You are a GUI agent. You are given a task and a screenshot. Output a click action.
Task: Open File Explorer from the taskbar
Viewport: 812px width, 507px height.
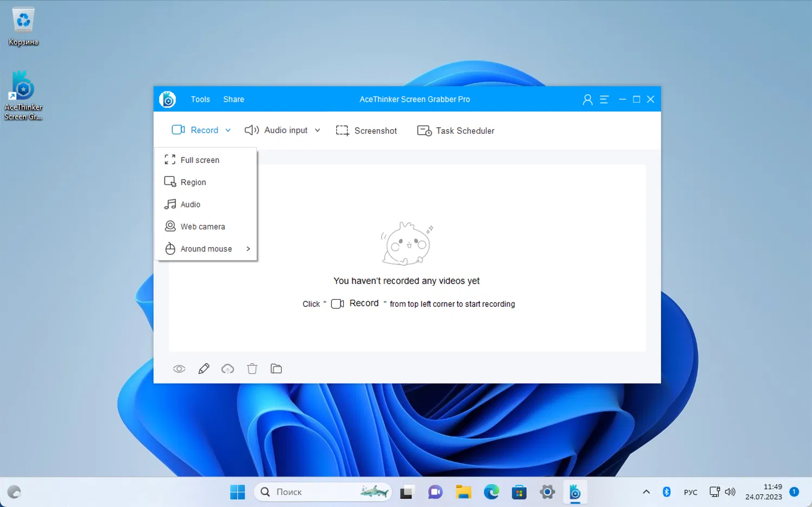pyautogui.click(x=463, y=492)
